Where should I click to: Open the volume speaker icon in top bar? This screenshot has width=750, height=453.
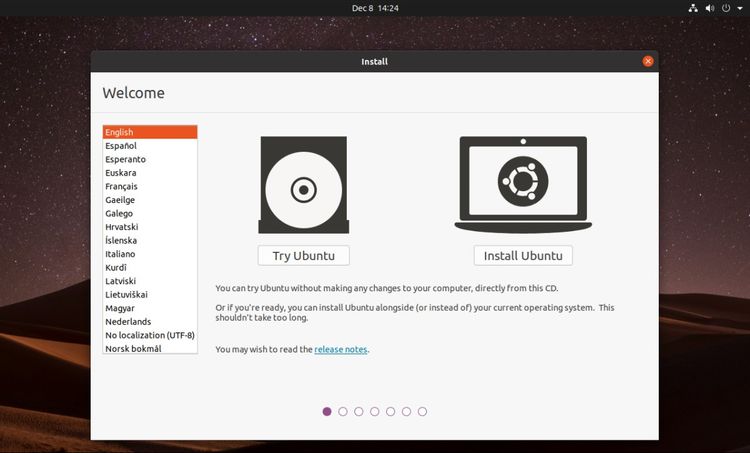(x=710, y=8)
